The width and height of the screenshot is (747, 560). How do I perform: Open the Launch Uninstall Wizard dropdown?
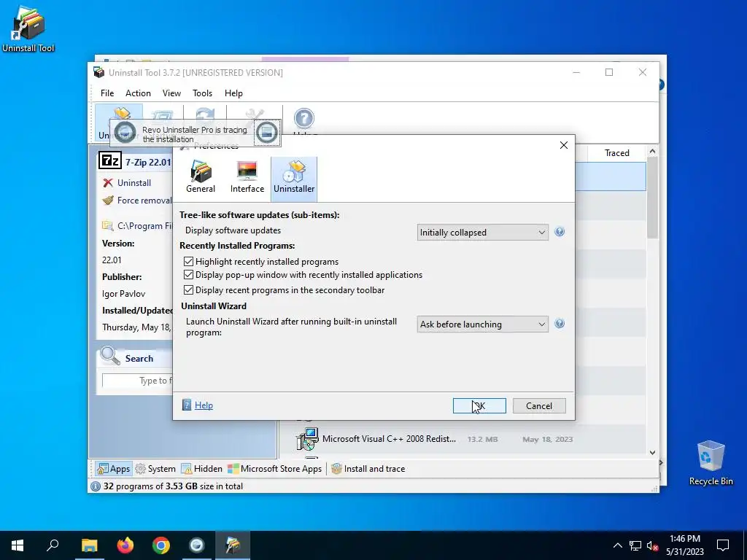pyautogui.click(x=483, y=324)
